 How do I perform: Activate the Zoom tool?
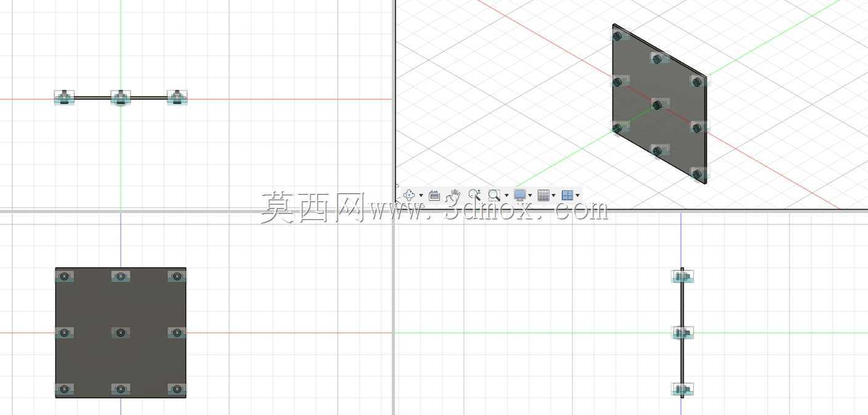(x=474, y=195)
